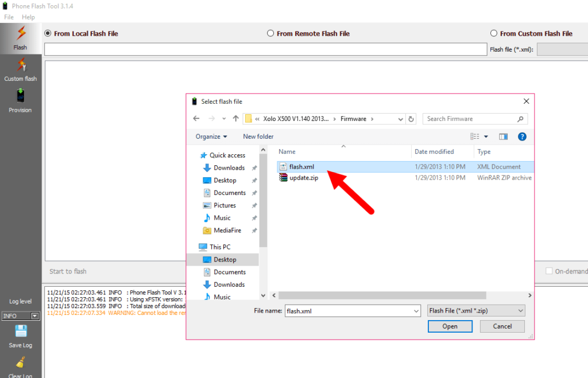
Task: Open the Help menu
Action: coord(28,17)
